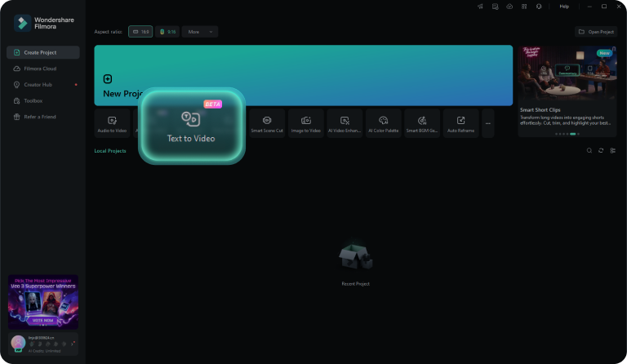627x364 pixels.
Task: Open the Text to Video tool
Action: tap(192, 126)
